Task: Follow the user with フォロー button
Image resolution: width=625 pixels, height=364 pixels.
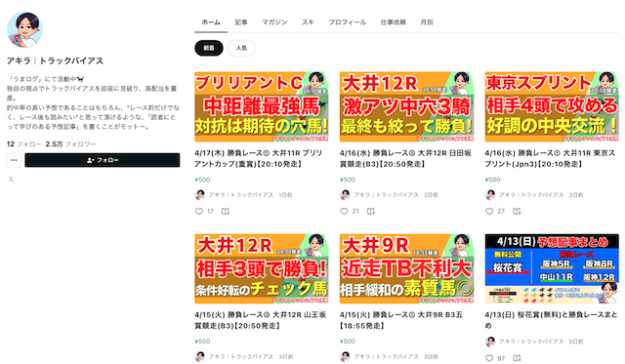Action: pyautogui.click(x=102, y=160)
